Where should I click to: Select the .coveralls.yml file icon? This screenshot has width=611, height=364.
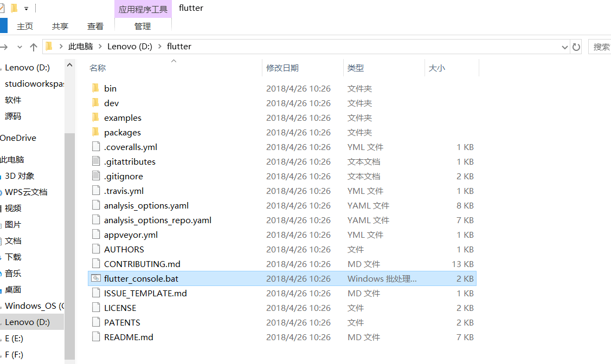click(96, 146)
